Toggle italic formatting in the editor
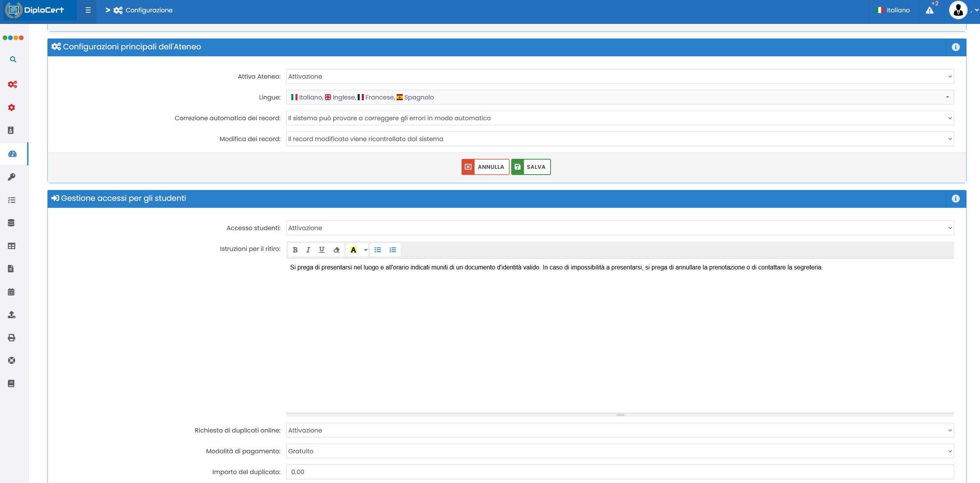The image size is (980, 483). pyautogui.click(x=308, y=250)
